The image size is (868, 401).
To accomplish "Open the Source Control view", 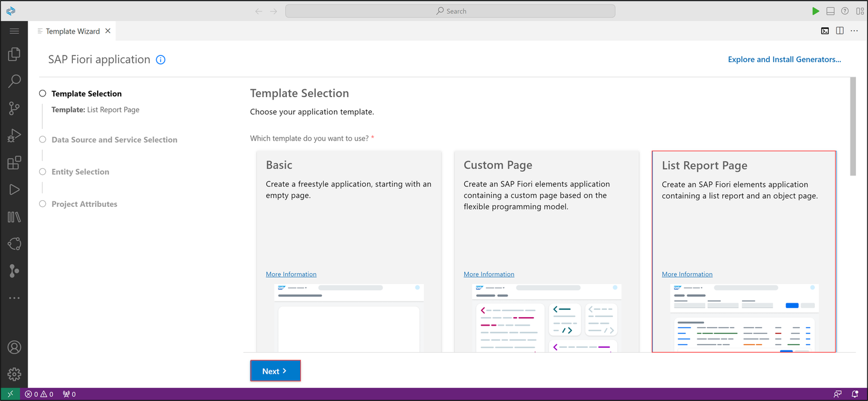I will coord(14,108).
